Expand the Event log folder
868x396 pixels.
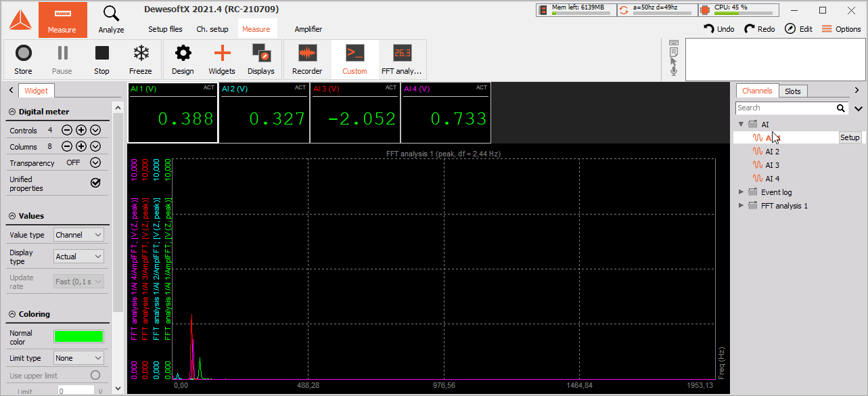pyautogui.click(x=741, y=192)
